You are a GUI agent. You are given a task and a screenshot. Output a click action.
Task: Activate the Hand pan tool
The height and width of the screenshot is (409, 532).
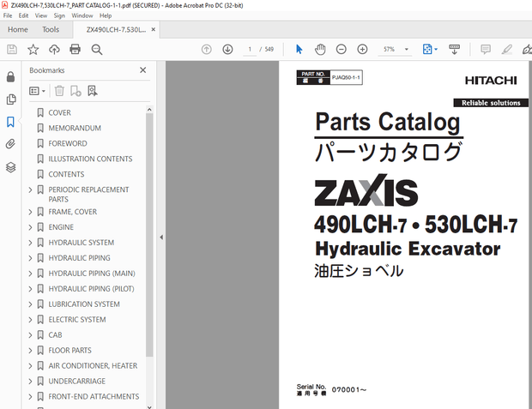[x=320, y=50]
